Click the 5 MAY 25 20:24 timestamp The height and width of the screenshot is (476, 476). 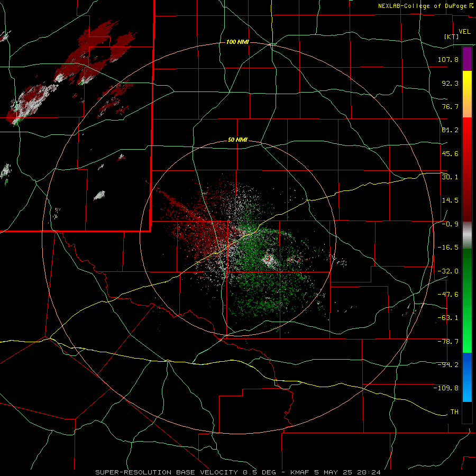[349, 472]
